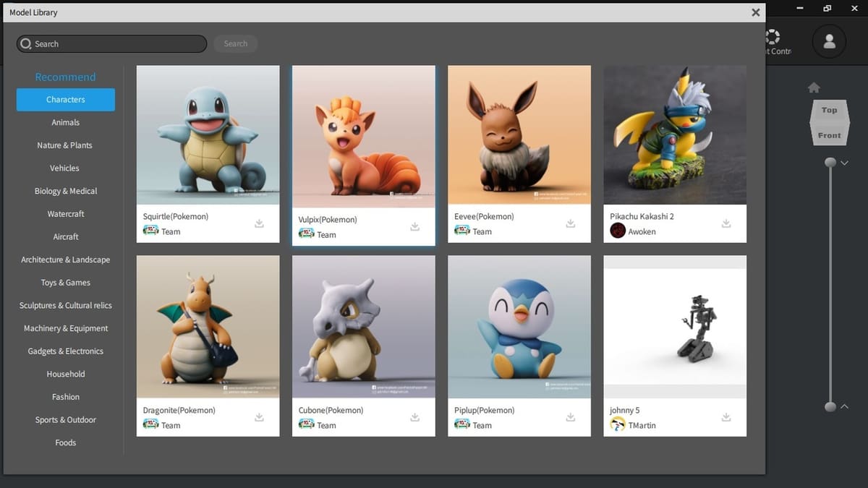Open the Pikachu Kakashi 2 thumbnail

(x=675, y=135)
